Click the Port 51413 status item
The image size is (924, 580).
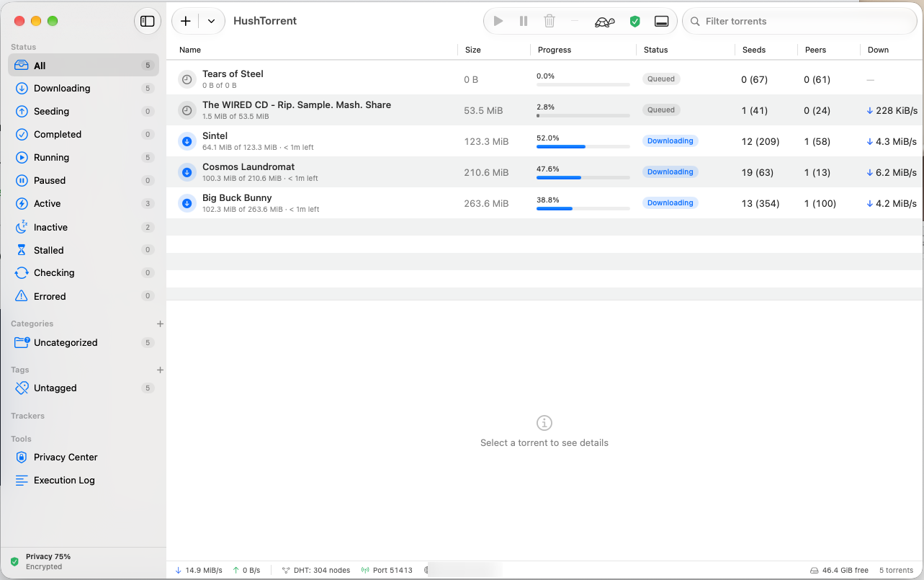[387, 571]
